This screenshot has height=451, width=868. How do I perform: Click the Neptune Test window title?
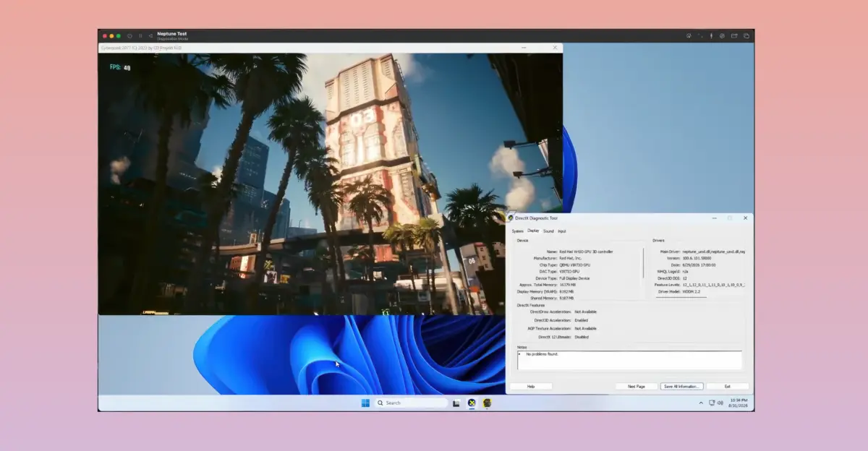[x=172, y=33]
